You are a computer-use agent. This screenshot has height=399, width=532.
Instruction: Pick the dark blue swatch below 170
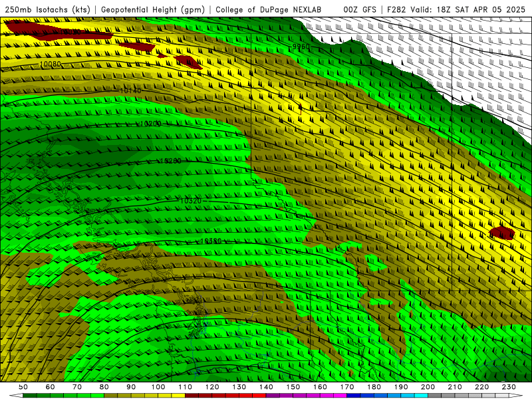354,396
